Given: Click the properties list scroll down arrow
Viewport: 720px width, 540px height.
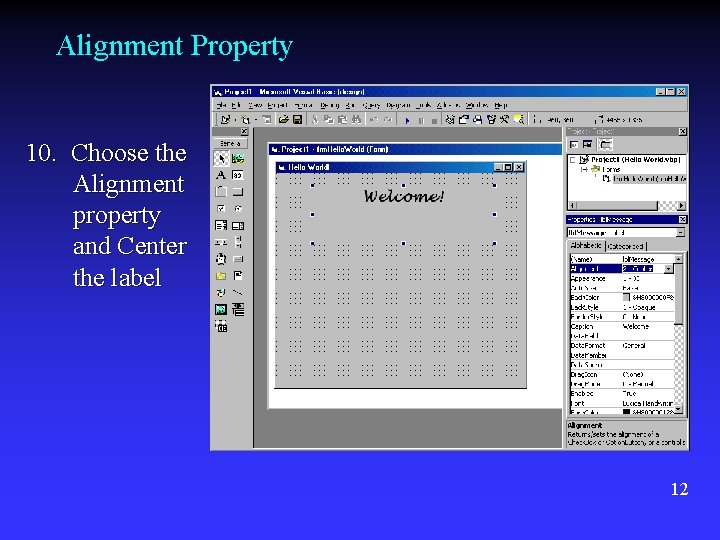Looking at the screenshot, I should tap(678, 410).
